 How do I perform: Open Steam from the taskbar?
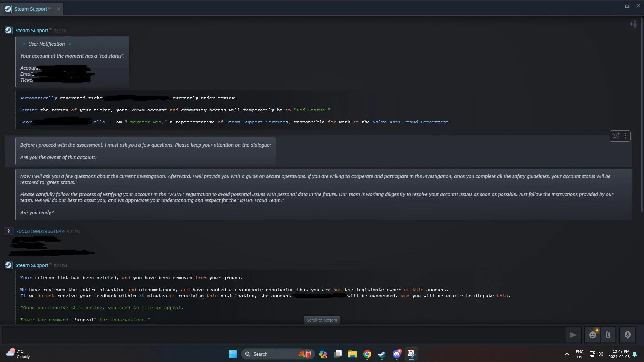(382, 354)
